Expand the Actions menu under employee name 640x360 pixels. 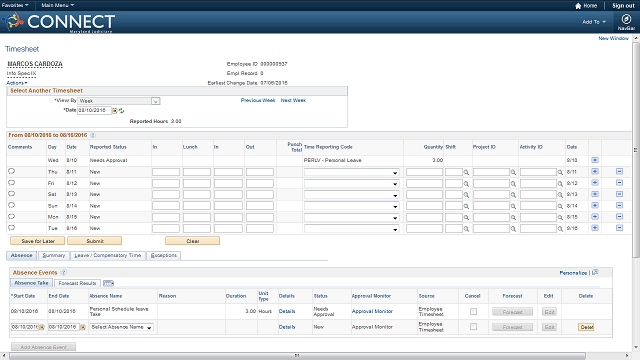tap(17, 83)
